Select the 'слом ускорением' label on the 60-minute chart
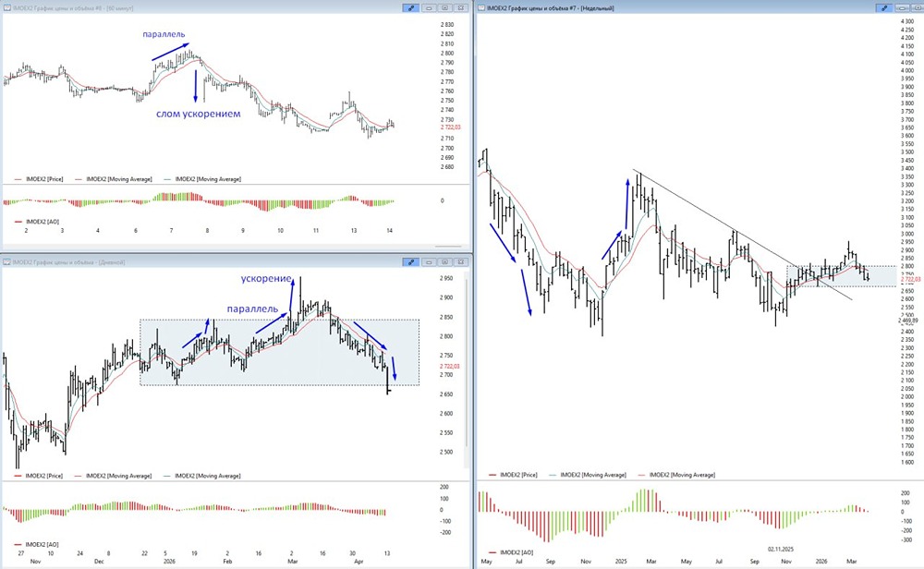Image resolution: width=924 pixels, height=569 pixels. coord(198,114)
